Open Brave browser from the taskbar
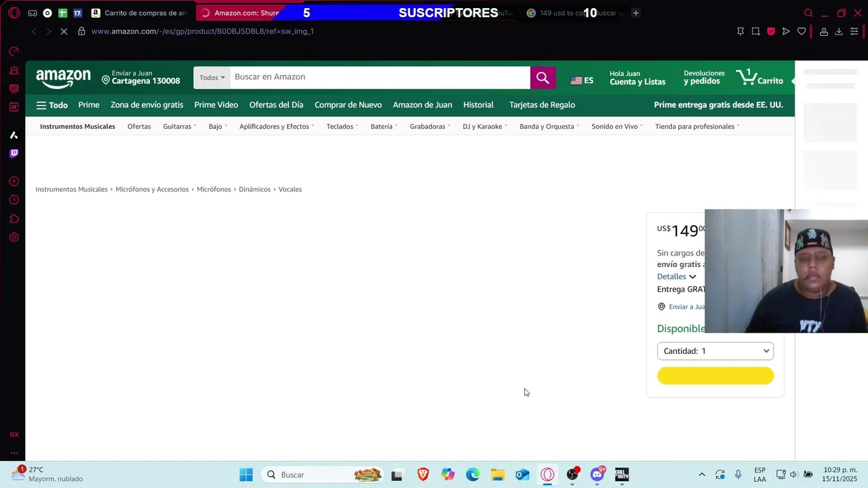Image resolution: width=868 pixels, height=488 pixels. [423, 474]
